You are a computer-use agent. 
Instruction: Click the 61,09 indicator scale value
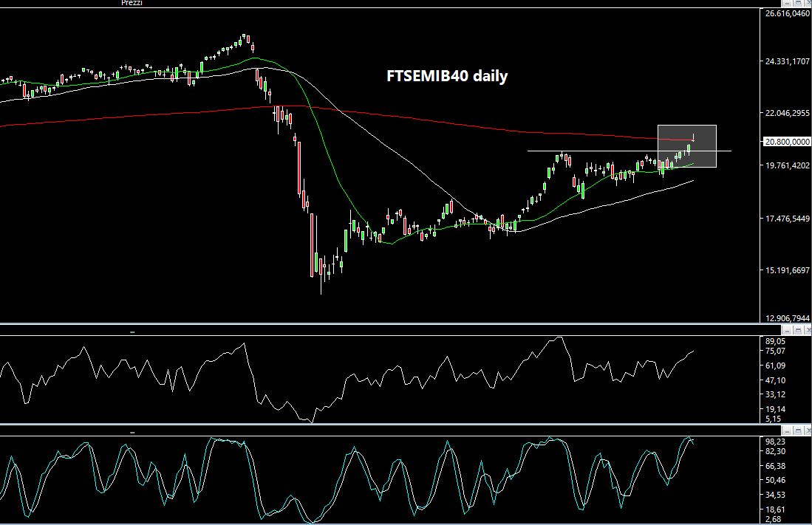point(775,366)
